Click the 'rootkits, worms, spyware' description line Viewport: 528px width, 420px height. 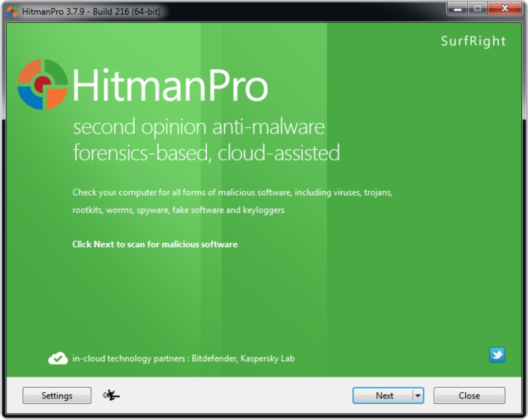coord(179,210)
